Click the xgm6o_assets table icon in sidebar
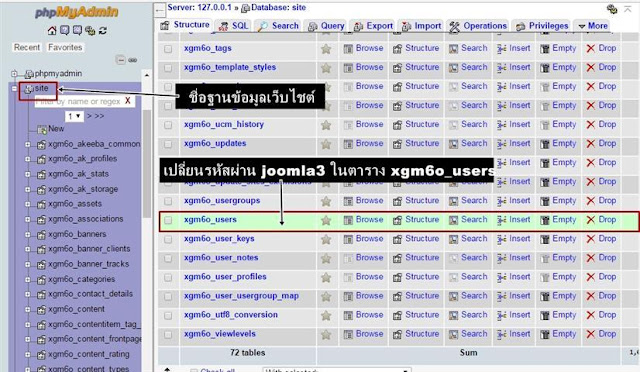Image resolution: width=640 pixels, height=372 pixels. (41, 205)
